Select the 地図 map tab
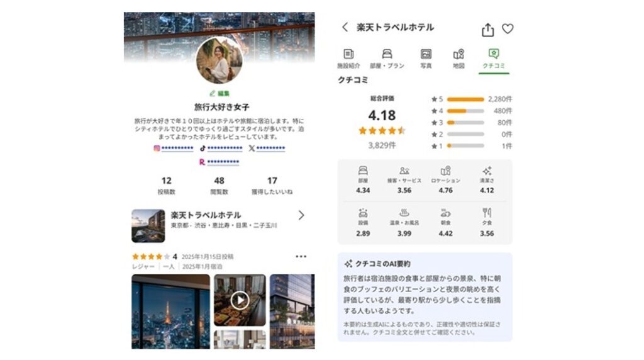This screenshot has height=360, width=644. (x=458, y=59)
